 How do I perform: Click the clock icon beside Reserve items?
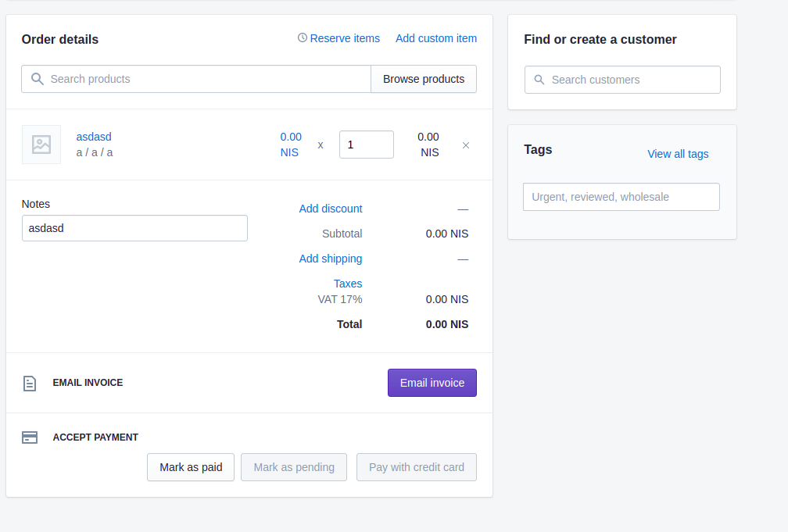[303, 38]
